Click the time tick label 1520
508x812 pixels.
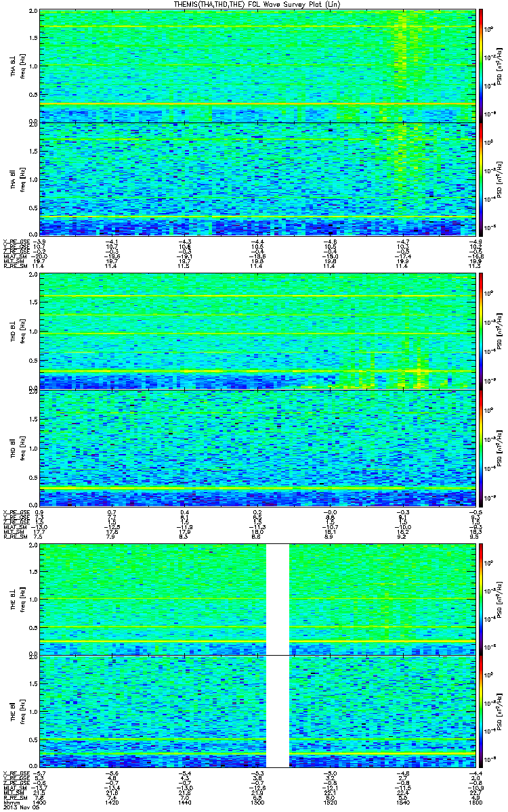[329, 802]
